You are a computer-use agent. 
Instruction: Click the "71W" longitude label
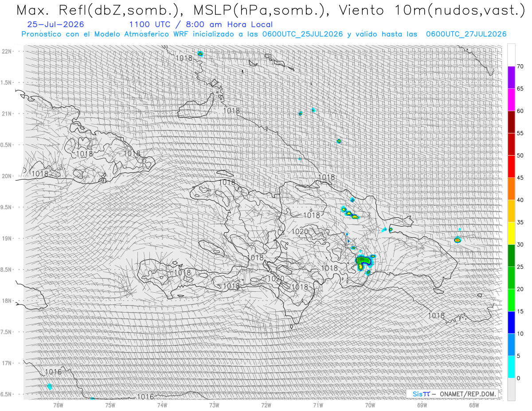[318, 405]
